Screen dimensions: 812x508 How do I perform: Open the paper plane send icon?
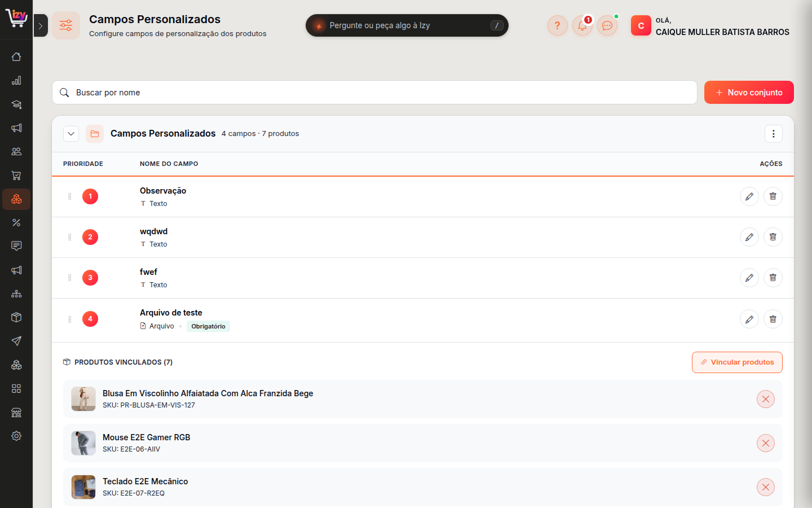pyautogui.click(x=16, y=341)
